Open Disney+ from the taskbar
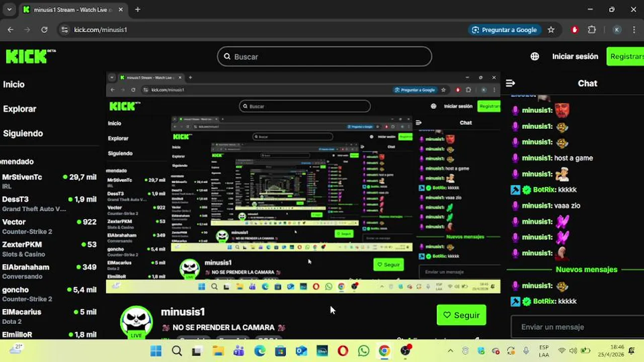The width and height of the screenshot is (644, 362). point(322,351)
